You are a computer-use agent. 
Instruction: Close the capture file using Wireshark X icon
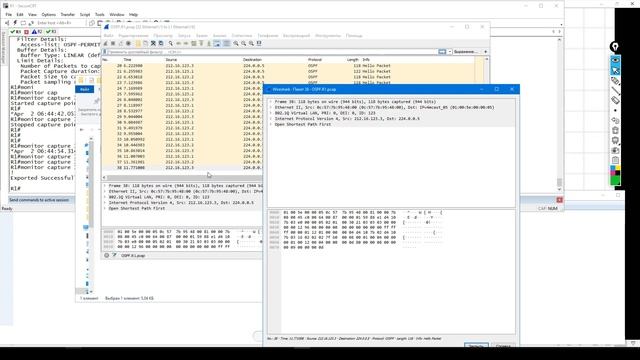coord(153,43)
